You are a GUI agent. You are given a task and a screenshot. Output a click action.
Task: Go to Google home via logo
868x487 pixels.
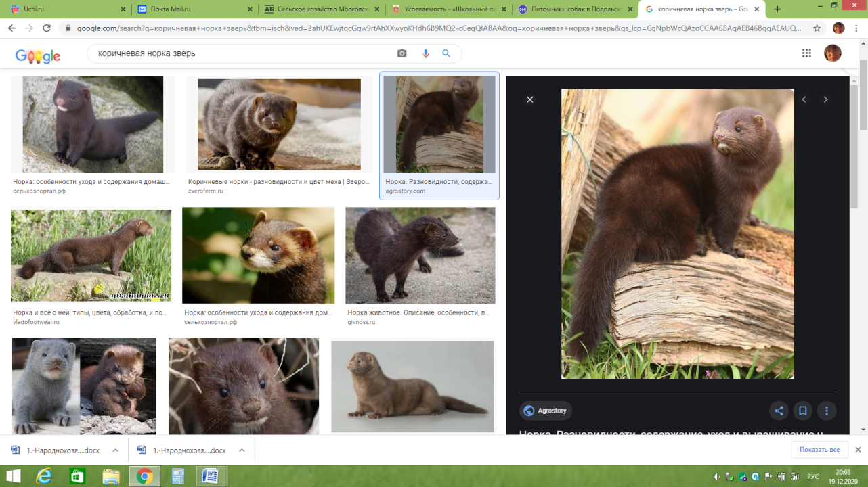click(38, 55)
